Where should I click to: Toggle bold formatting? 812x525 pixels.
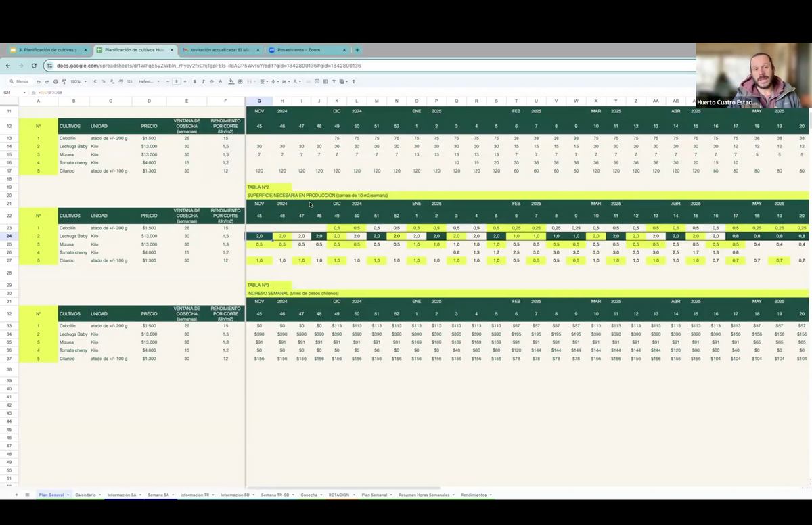pyautogui.click(x=195, y=81)
